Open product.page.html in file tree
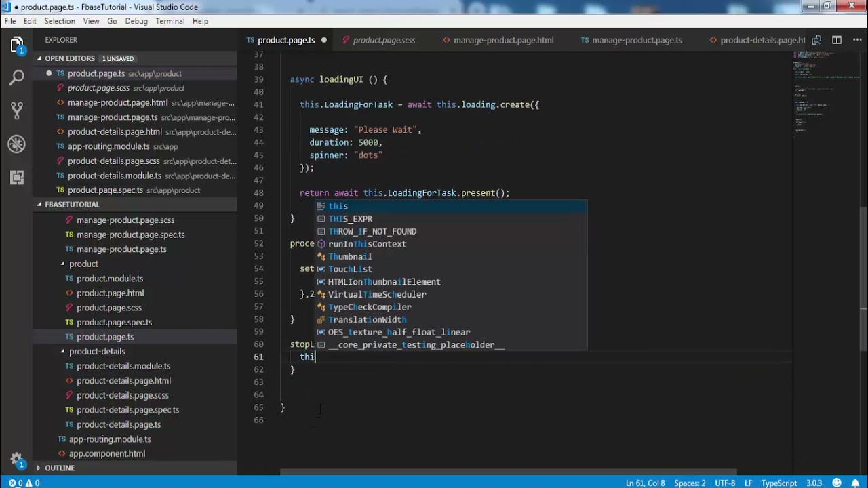 click(x=135, y=293)
